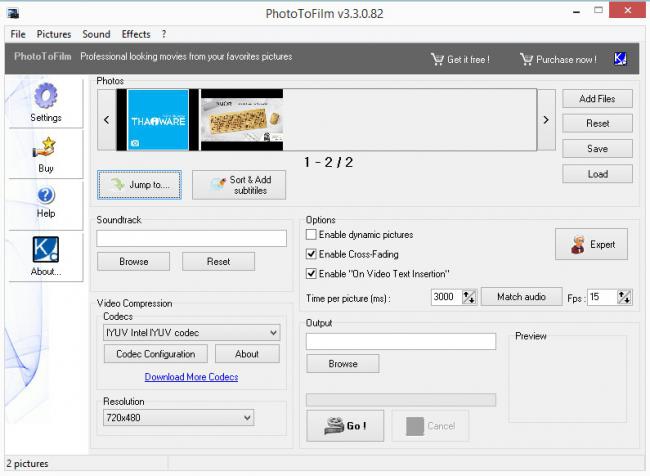Open the File menu
The width and height of the screenshot is (650, 476).
(18, 34)
